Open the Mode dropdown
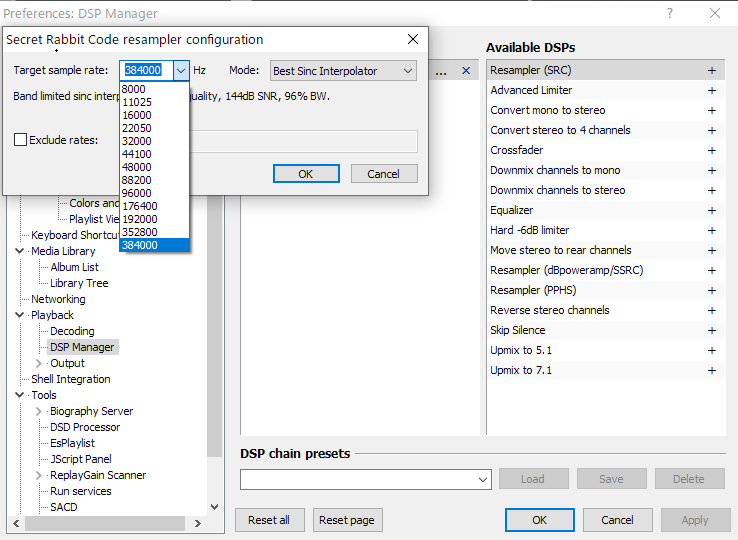 [x=343, y=71]
